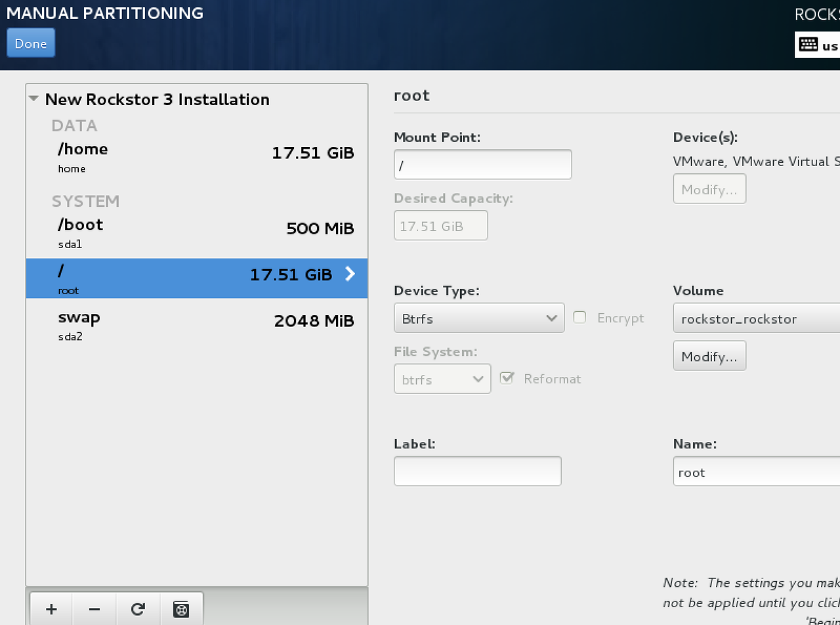Click the Label input field
Viewport: 840px width, 625px height.
pos(478,471)
